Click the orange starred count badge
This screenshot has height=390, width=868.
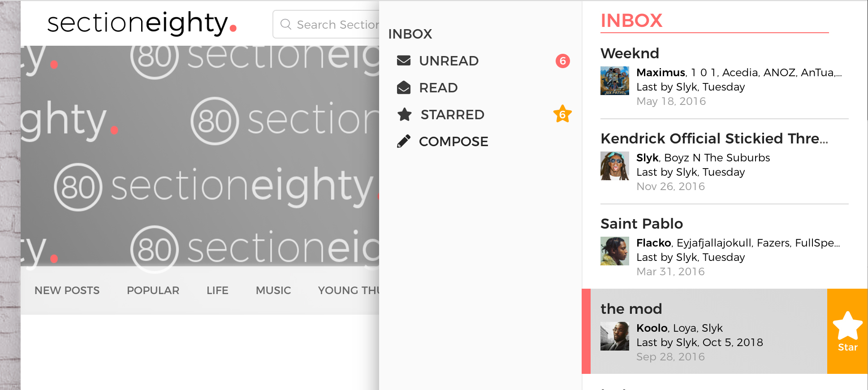pos(562,114)
